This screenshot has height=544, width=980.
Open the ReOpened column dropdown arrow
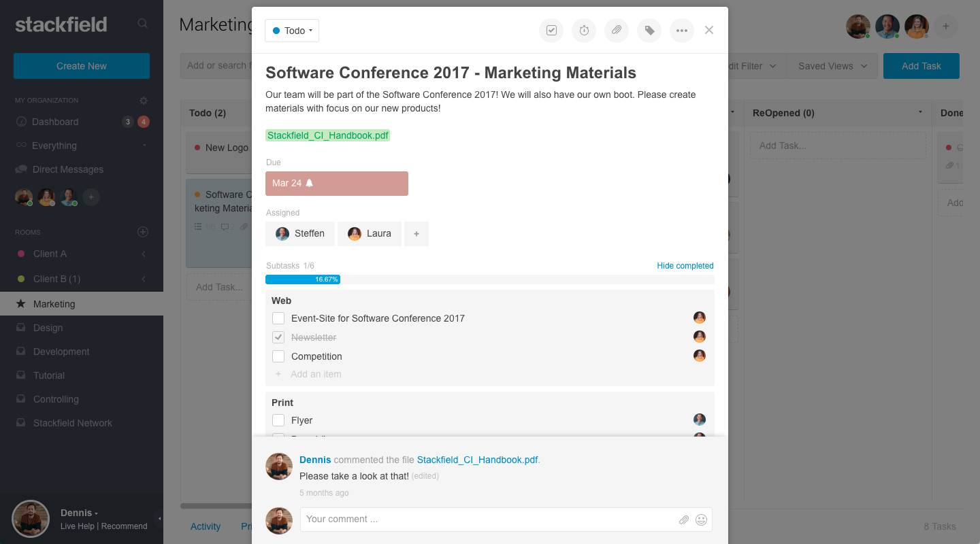[921, 112]
